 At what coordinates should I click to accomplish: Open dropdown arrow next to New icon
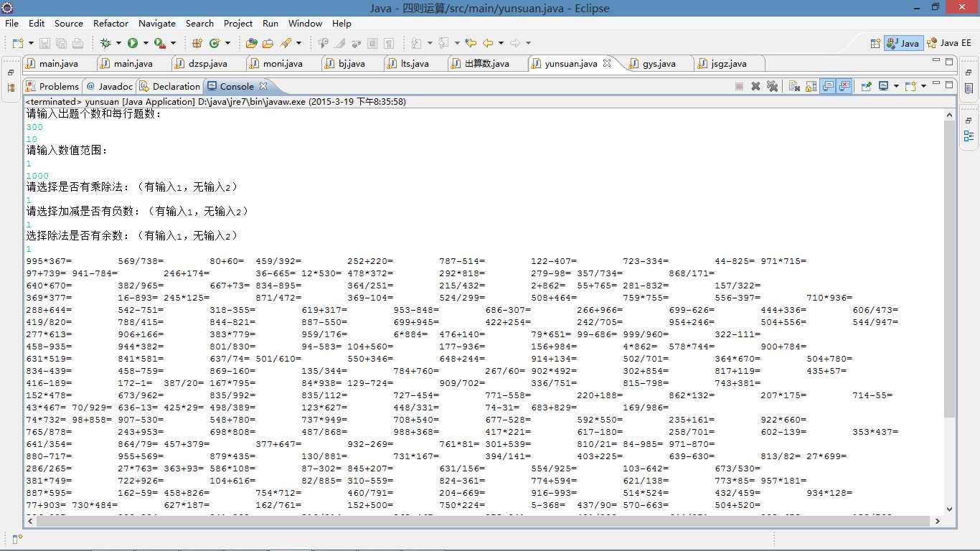[x=29, y=43]
